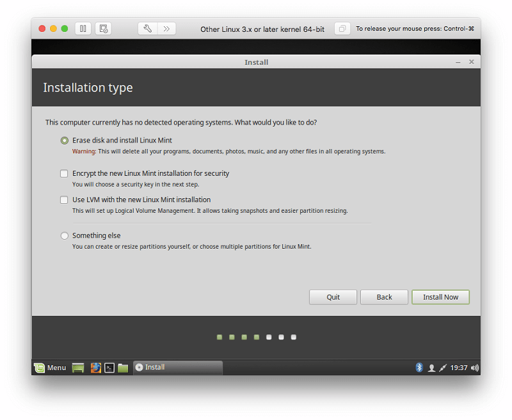This screenshot has height=420, width=512.
Task: Enable Encrypt the new Linux Mint installation
Action: click(64, 173)
